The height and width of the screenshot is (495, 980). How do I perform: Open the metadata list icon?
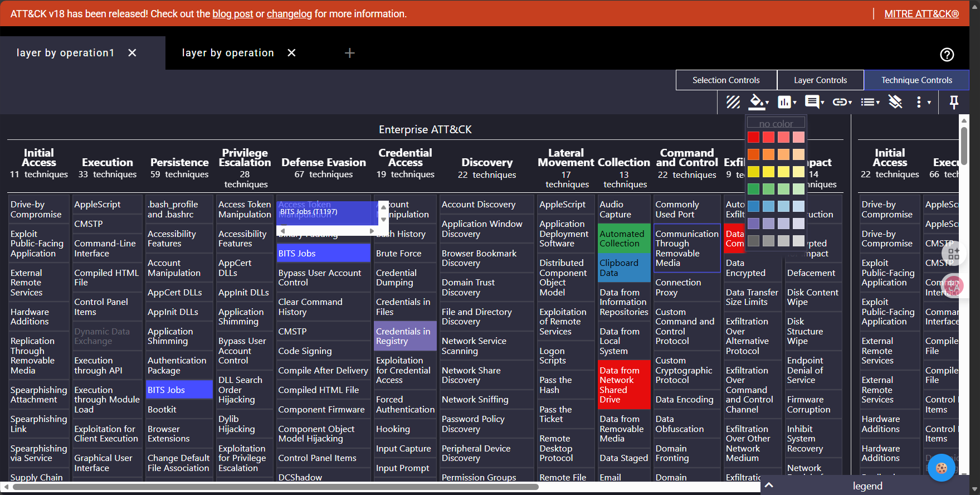click(x=869, y=102)
